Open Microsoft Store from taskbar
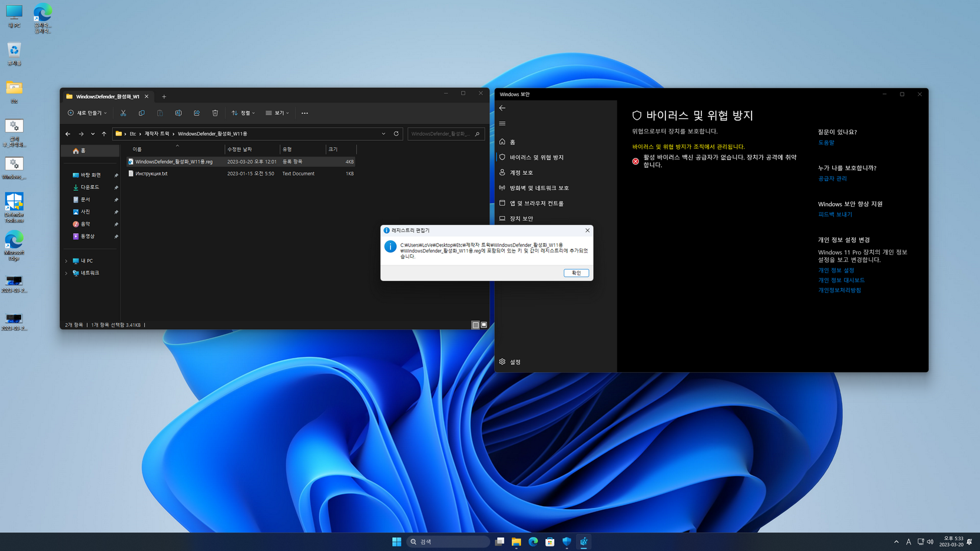980x551 pixels. coord(550,542)
